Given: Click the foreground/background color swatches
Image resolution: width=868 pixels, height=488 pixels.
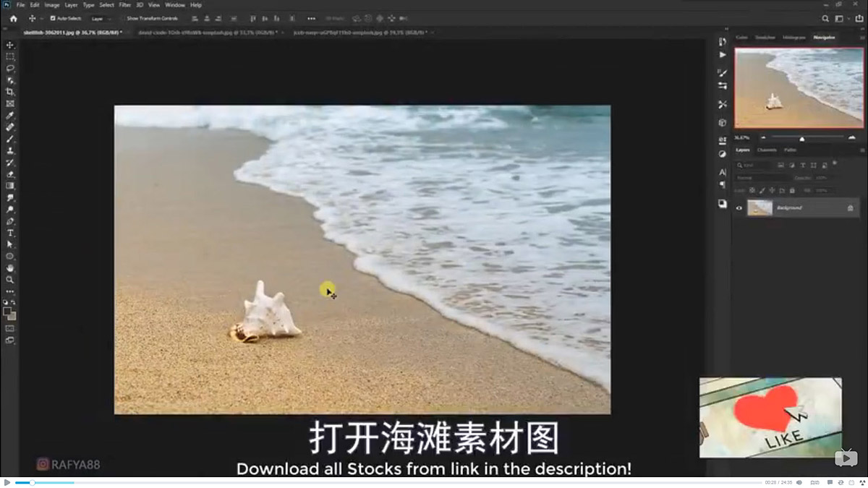Looking at the screenshot, I should coord(9,314).
